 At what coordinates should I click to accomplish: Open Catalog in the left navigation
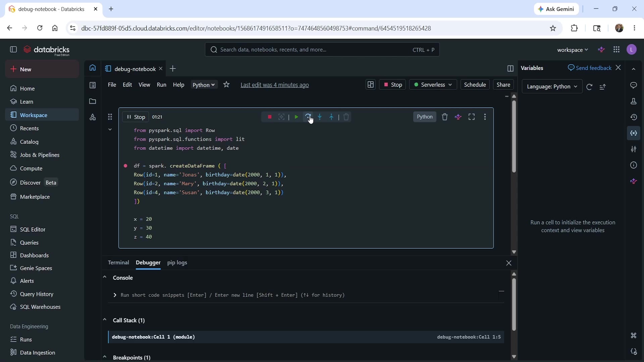pos(42,142)
